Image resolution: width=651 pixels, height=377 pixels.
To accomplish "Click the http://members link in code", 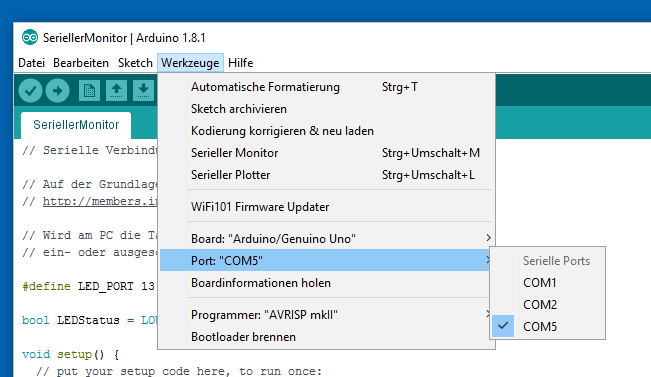I will [x=100, y=201].
